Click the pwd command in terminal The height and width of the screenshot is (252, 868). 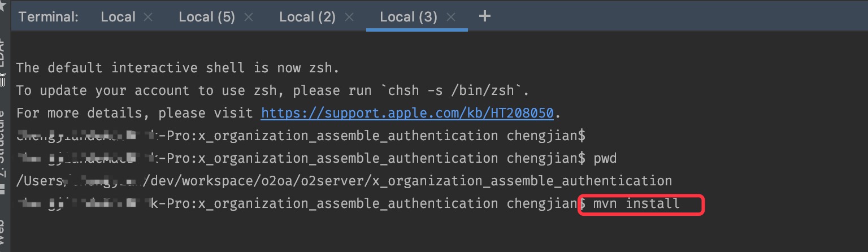pyautogui.click(x=605, y=158)
